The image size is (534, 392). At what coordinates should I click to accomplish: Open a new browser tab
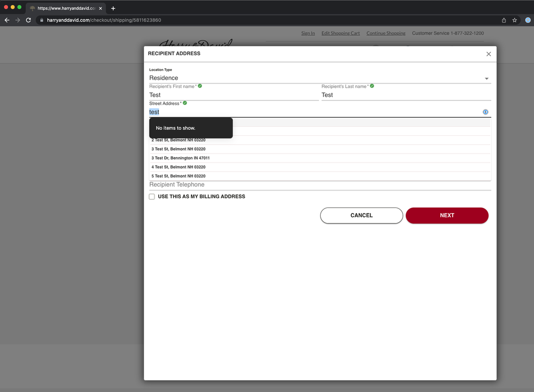pos(113,8)
